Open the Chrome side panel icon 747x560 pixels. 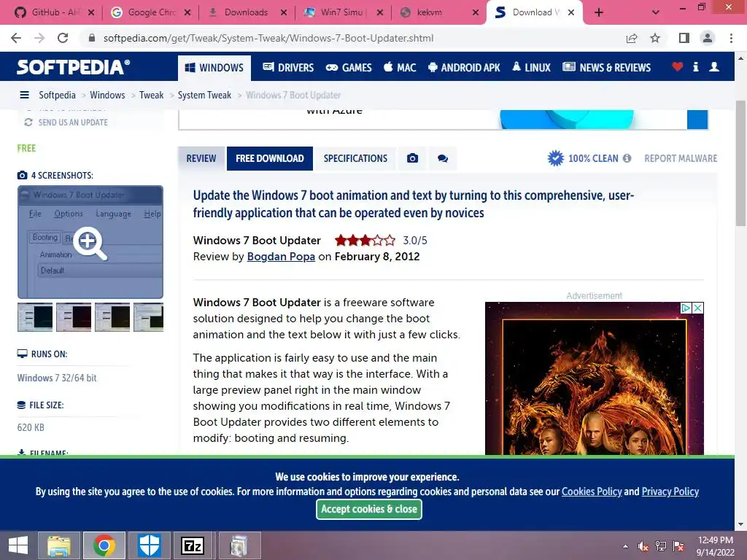point(684,38)
